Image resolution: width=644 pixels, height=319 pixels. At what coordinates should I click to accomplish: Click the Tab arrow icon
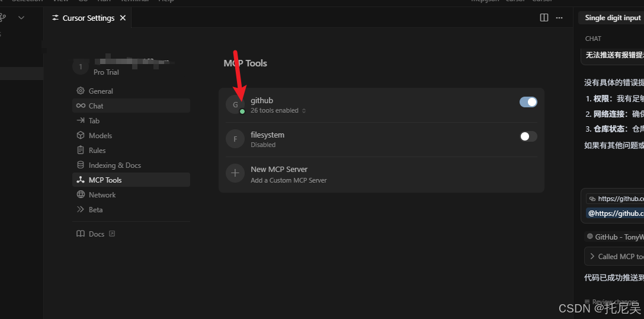tap(81, 120)
